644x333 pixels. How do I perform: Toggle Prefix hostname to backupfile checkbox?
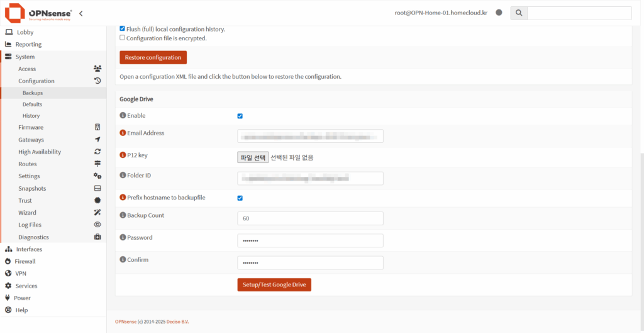coord(240,198)
